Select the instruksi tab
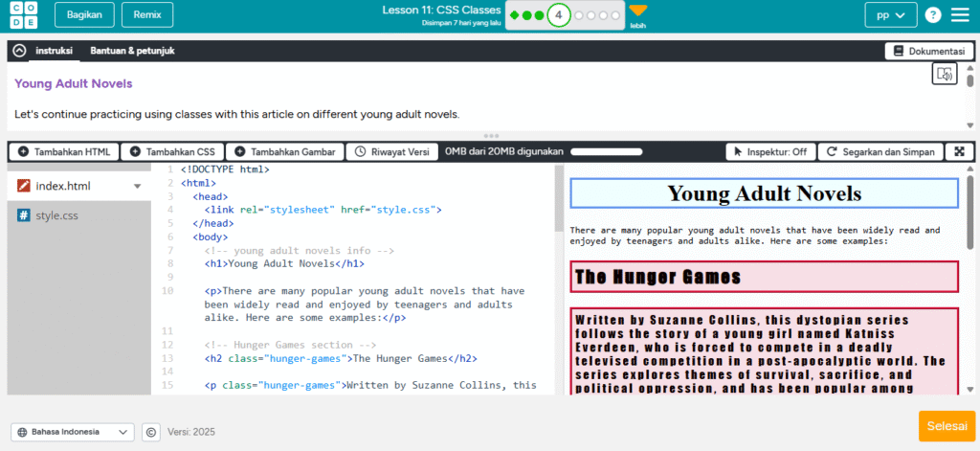980x451 pixels. coord(55,51)
